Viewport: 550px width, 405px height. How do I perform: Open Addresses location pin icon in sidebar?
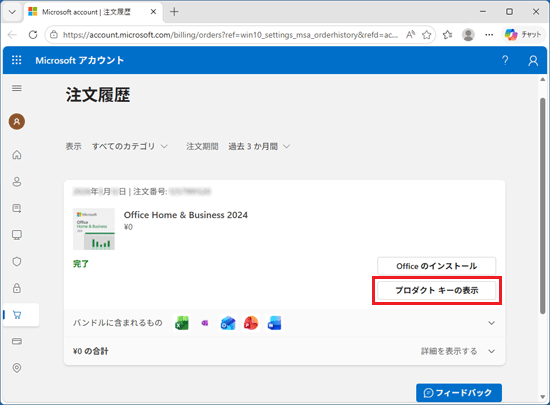click(16, 368)
